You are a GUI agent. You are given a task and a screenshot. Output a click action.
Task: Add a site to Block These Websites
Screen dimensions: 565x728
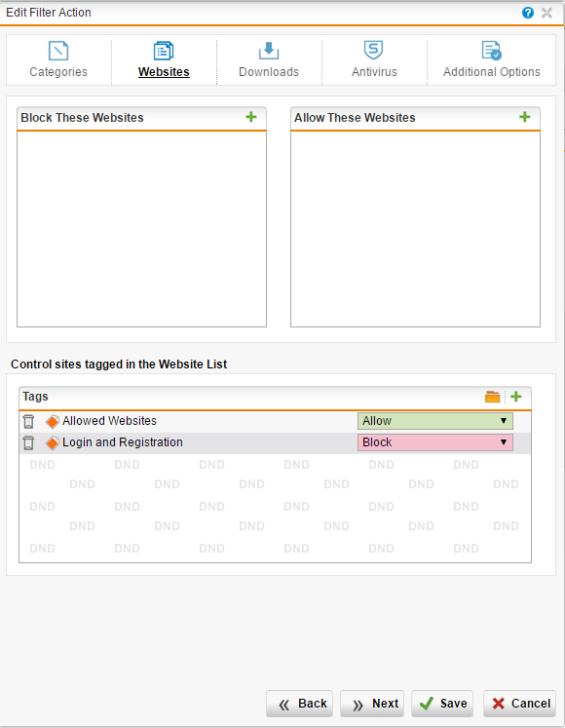[251, 117]
